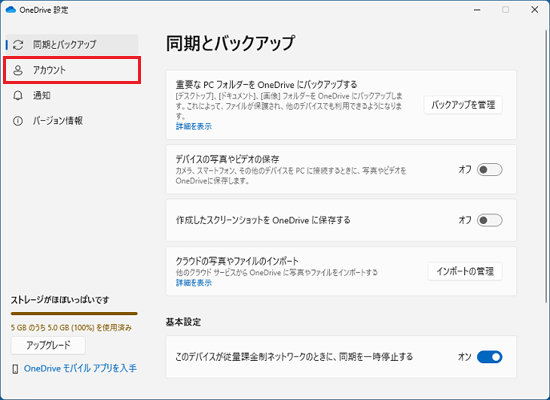Viewport: 550px width, 400px height.
Task: Toggle スクリーンショットを OneDrive に保存する switch
Action: coord(490,220)
